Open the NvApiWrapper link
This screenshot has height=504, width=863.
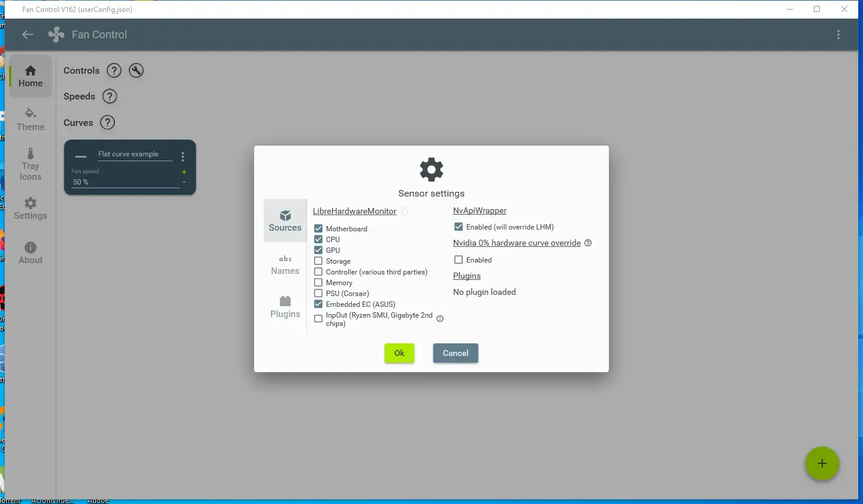pyautogui.click(x=480, y=211)
